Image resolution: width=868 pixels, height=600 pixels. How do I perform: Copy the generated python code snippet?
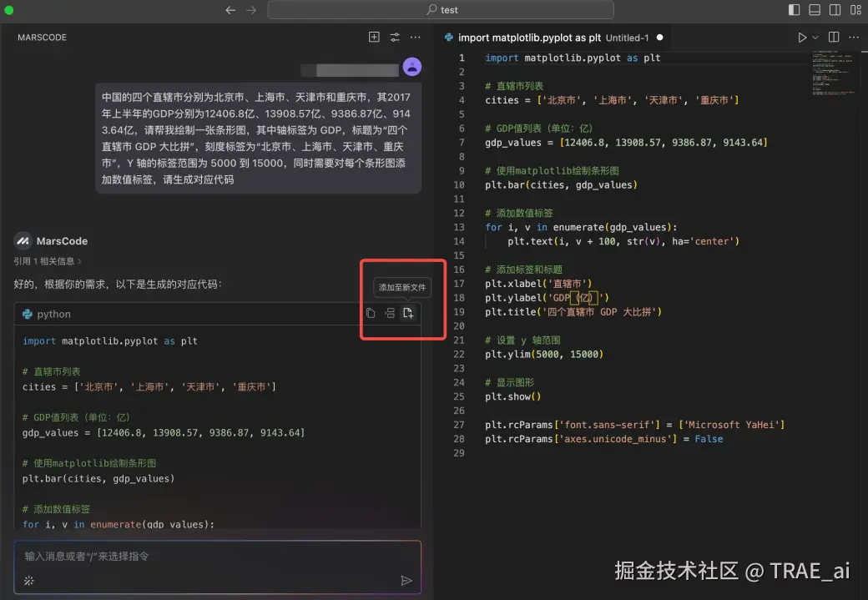370,312
